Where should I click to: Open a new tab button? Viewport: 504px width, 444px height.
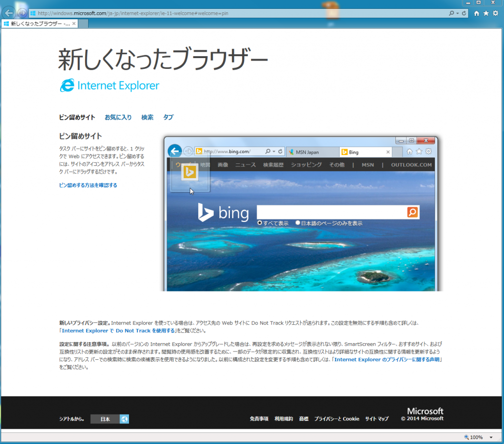(83, 24)
